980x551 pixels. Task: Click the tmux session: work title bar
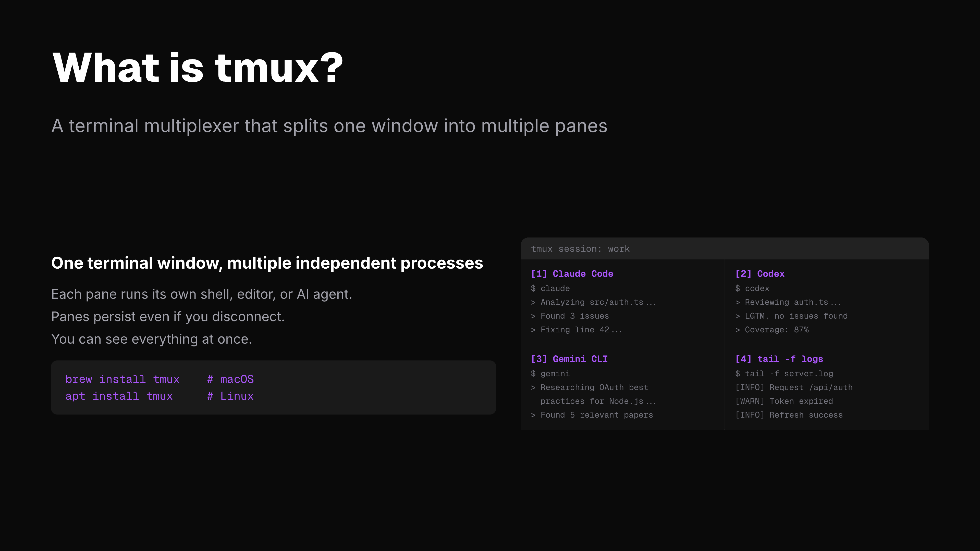[580, 249]
